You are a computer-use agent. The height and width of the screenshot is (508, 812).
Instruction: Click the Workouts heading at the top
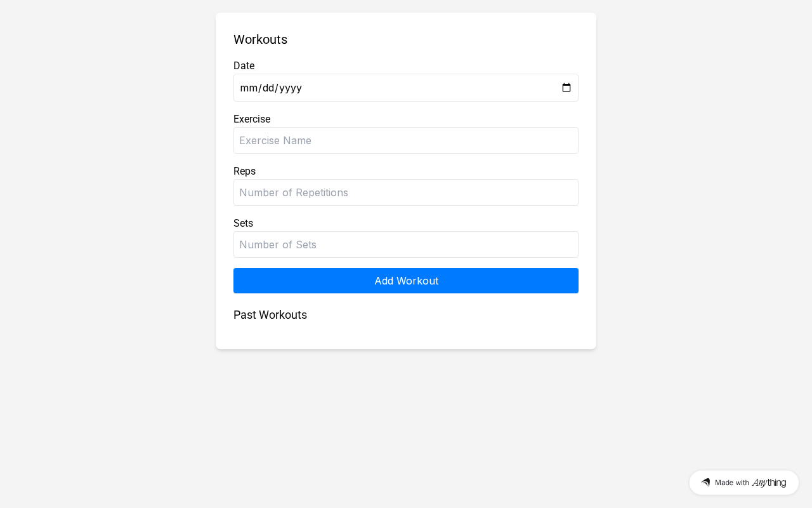pos(260,39)
